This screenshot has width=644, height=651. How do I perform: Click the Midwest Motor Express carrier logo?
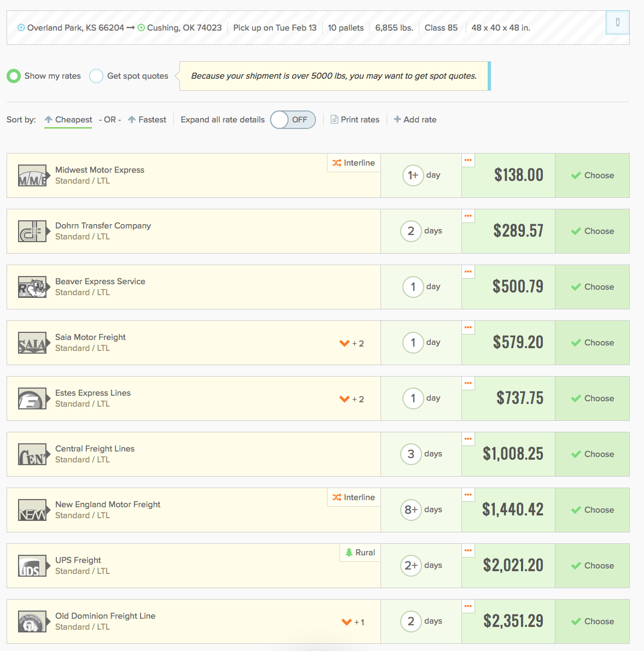point(32,175)
